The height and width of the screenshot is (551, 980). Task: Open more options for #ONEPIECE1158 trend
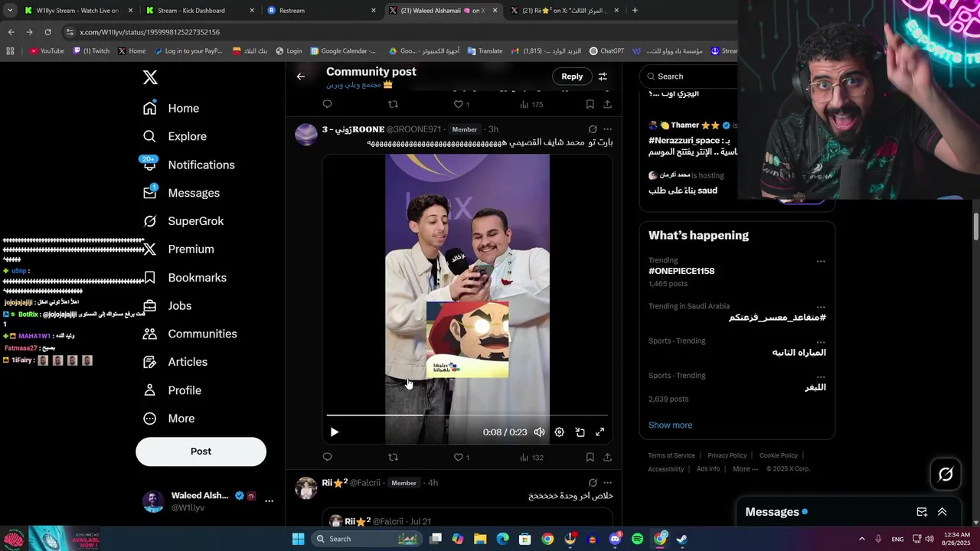[821, 262]
